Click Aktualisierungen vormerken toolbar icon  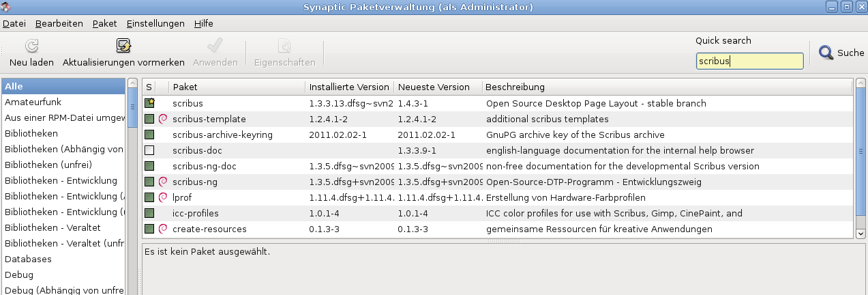pyautogui.click(x=123, y=46)
